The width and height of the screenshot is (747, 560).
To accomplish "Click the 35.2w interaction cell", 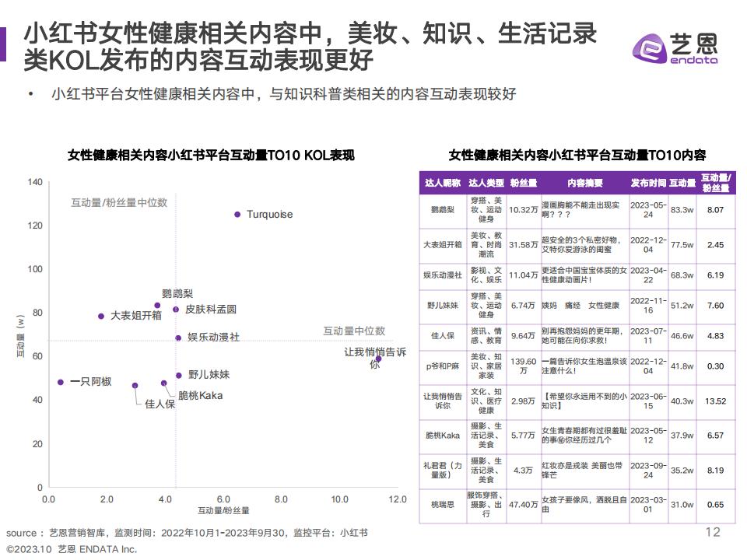I will point(682,470).
